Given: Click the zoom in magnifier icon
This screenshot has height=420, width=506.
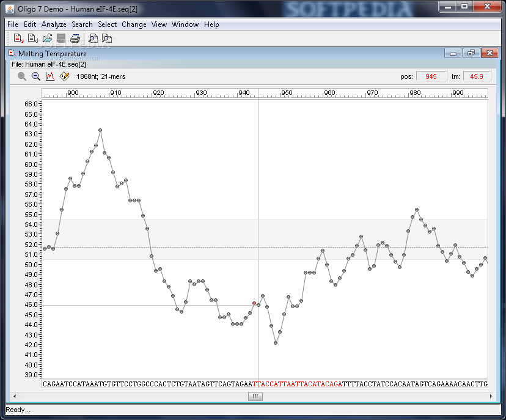Looking at the screenshot, I should click(22, 76).
